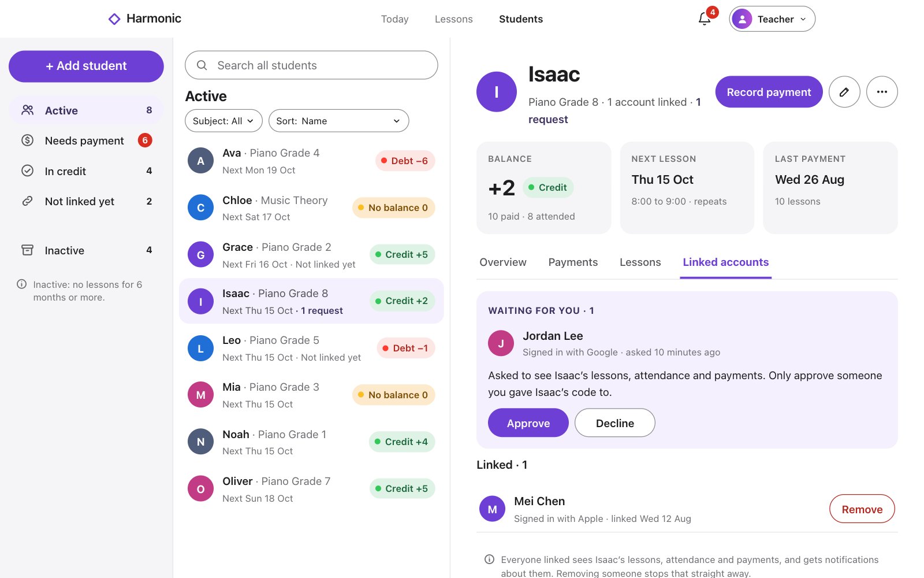
Task: Open Leo's student row
Action: (311, 348)
